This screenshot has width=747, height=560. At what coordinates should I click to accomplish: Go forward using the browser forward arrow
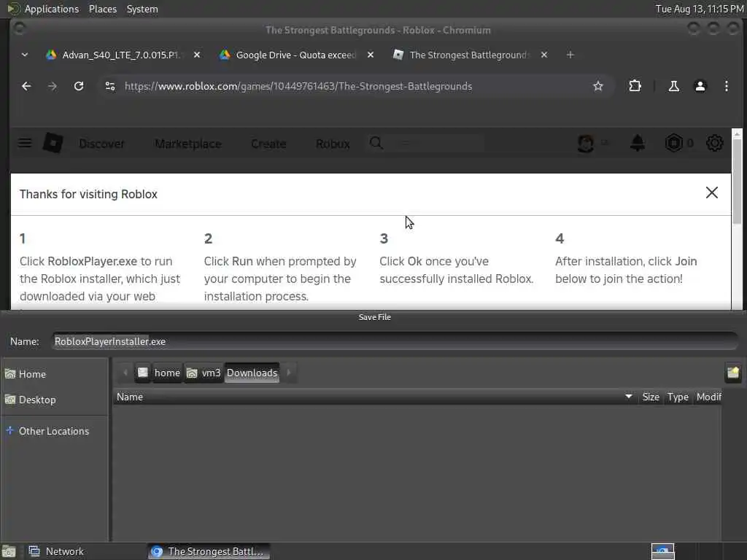pos(53,86)
